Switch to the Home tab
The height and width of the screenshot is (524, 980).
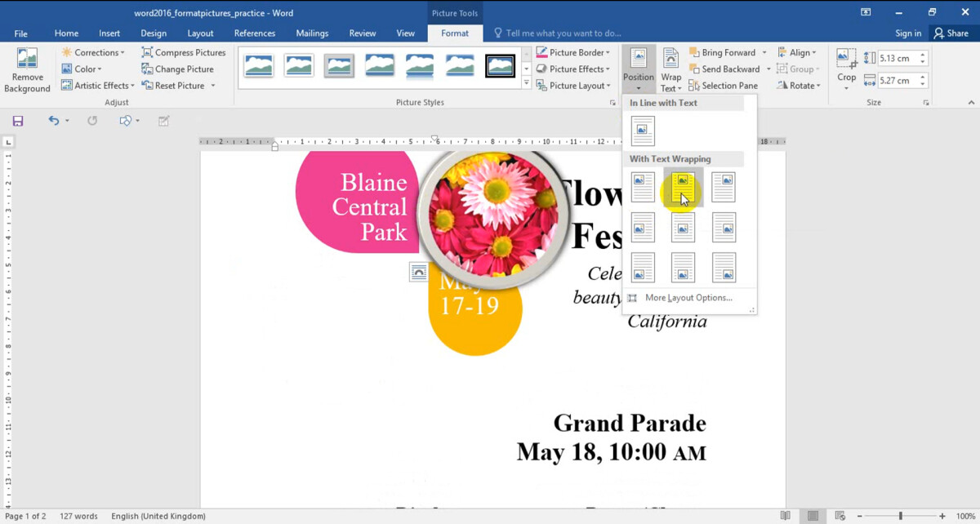point(66,33)
